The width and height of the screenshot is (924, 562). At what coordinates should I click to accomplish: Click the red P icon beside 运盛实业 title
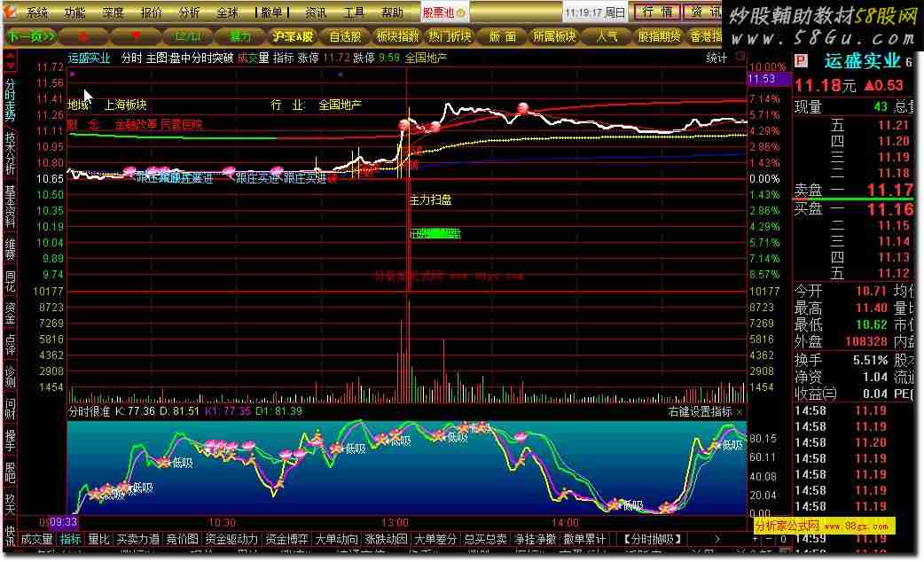[x=800, y=61]
